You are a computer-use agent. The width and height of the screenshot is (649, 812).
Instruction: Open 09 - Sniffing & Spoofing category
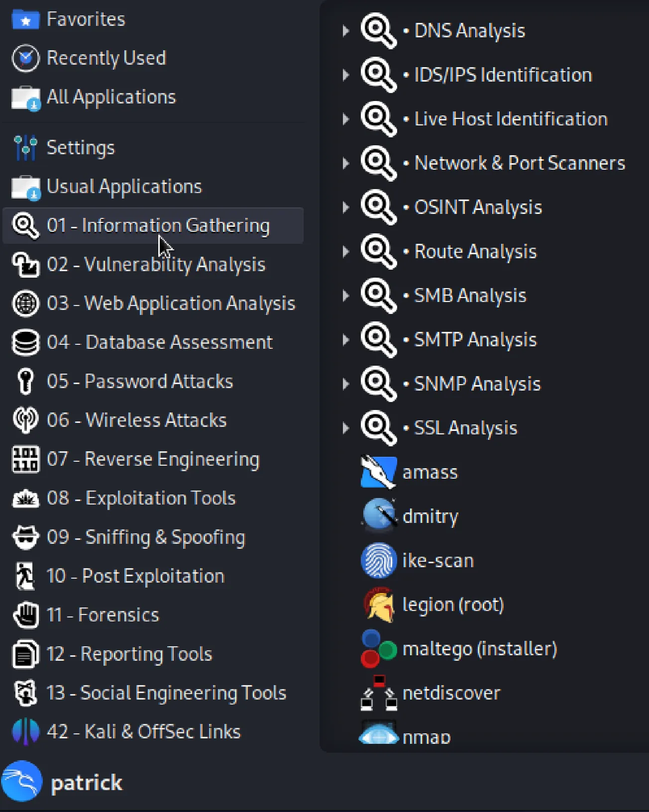[x=146, y=537]
